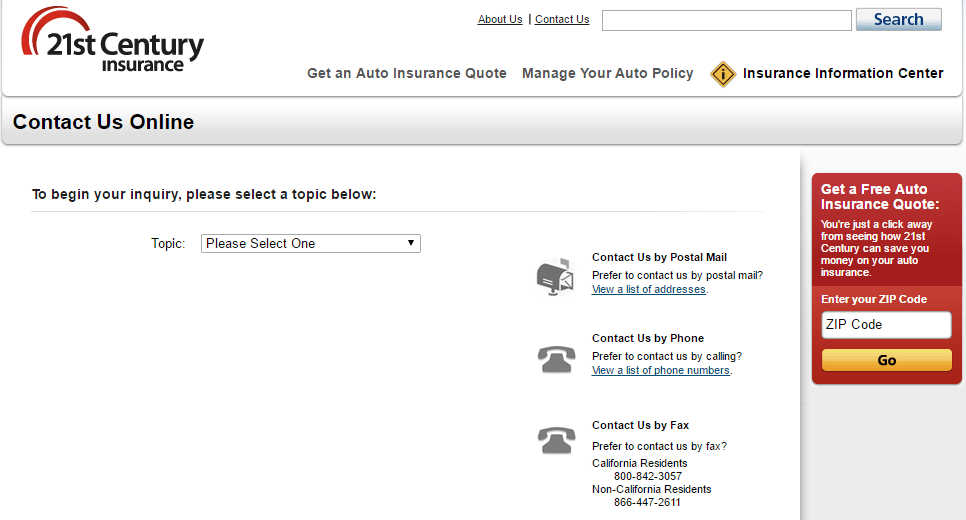Click the yellow diamond information icon
The width and height of the screenshot is (966, 520).
[x=723, y=74]
